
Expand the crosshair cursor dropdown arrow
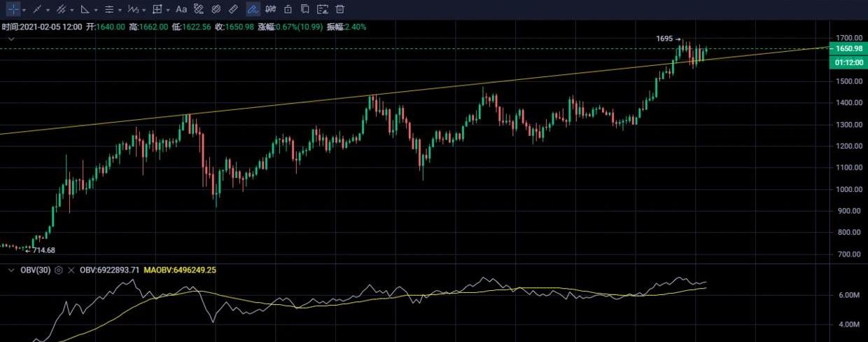click(x=24, y=10)
